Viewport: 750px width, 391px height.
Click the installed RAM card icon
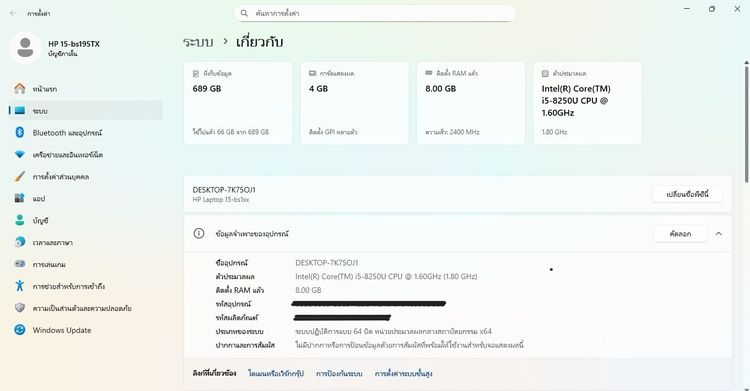coord(429,73)
